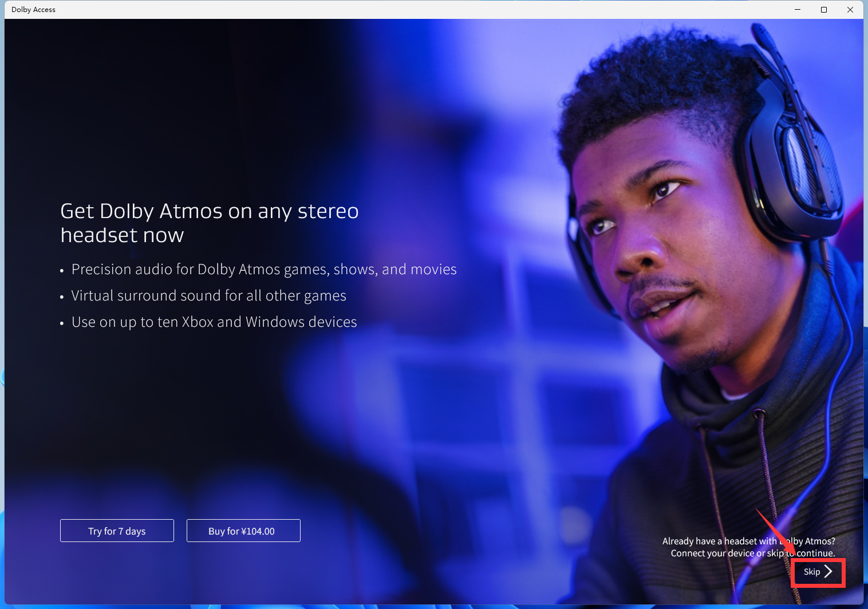The image size is (868, 609).
Task: Select the heading 'Get Dolby Atmos on any stereo headset now'
Action: tap(210, 223)
